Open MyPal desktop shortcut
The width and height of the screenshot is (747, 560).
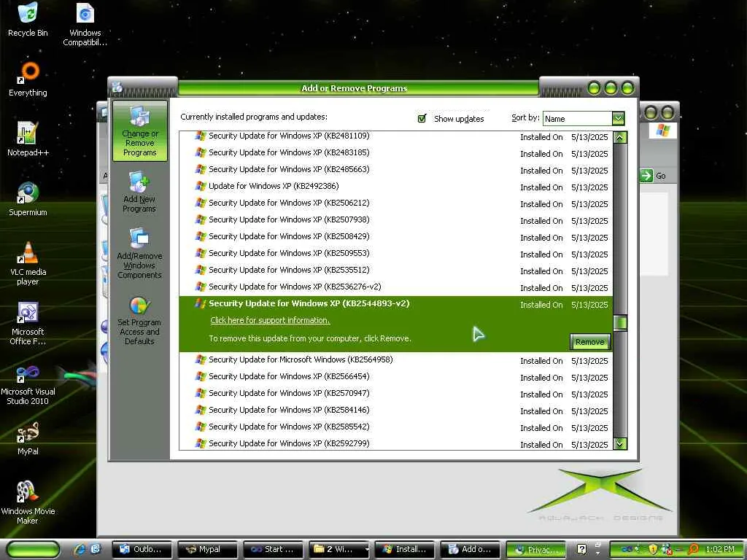pos(28,438)
